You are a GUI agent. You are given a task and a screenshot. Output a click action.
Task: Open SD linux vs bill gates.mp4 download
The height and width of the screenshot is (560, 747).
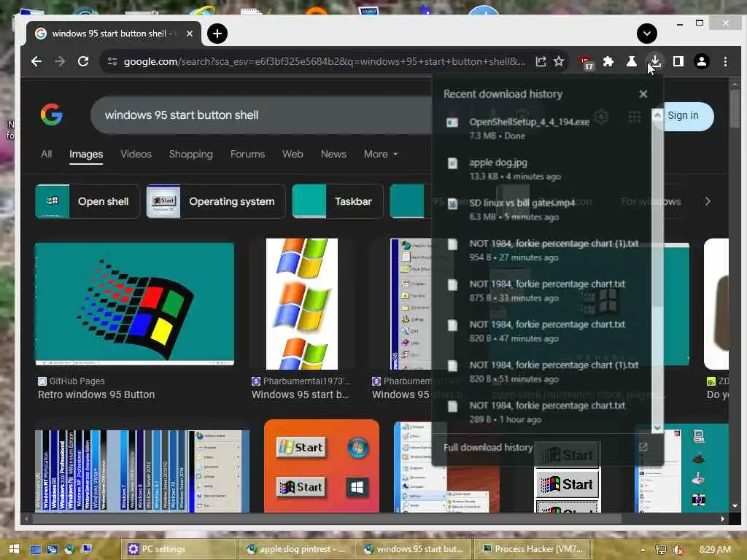[x=543, y=209]
